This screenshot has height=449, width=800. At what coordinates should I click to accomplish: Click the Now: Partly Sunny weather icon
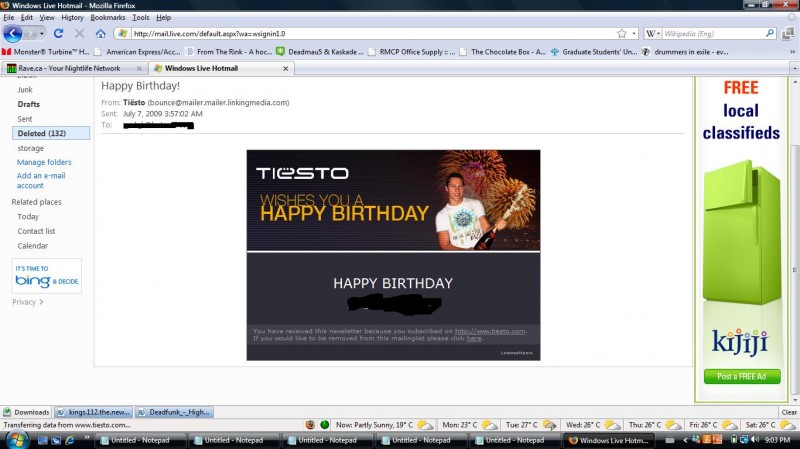pyautogui.click(x=425, y=425)
